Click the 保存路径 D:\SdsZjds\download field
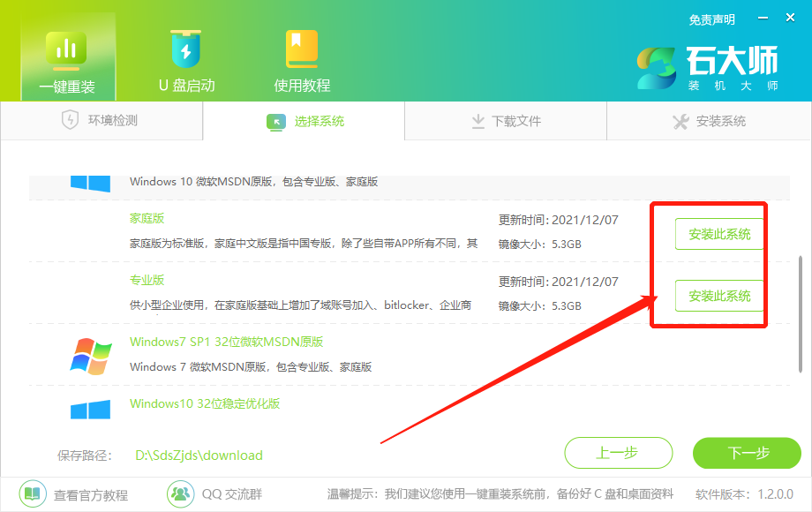 pyautogui.click(x=201, y=455)
